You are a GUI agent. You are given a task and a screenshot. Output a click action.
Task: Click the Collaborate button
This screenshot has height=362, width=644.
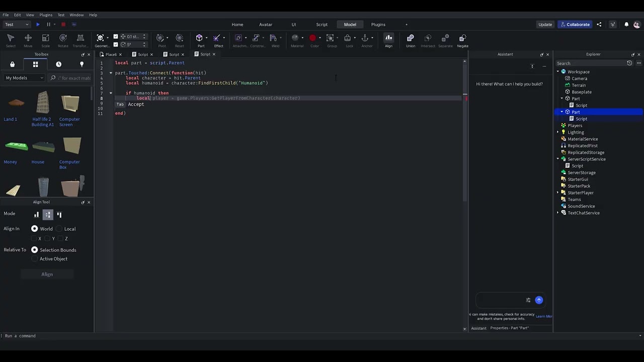tap(575, 24)
